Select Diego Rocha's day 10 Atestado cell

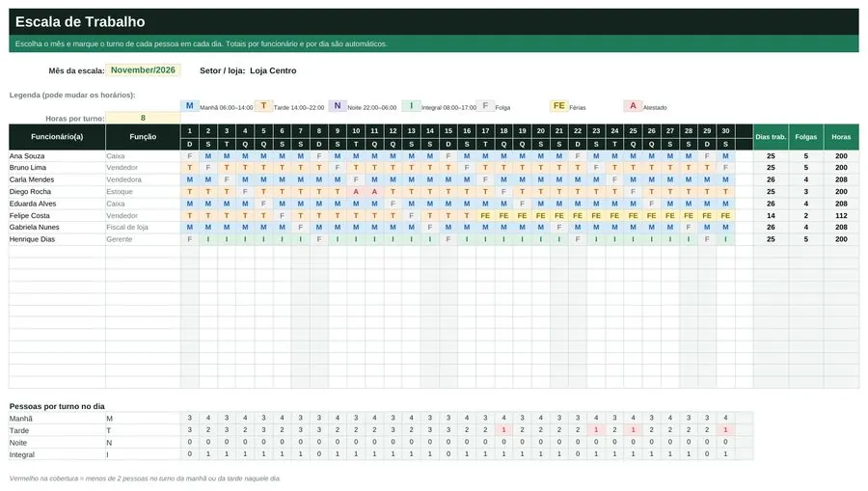pyautogui.click(x=356, y=192)
